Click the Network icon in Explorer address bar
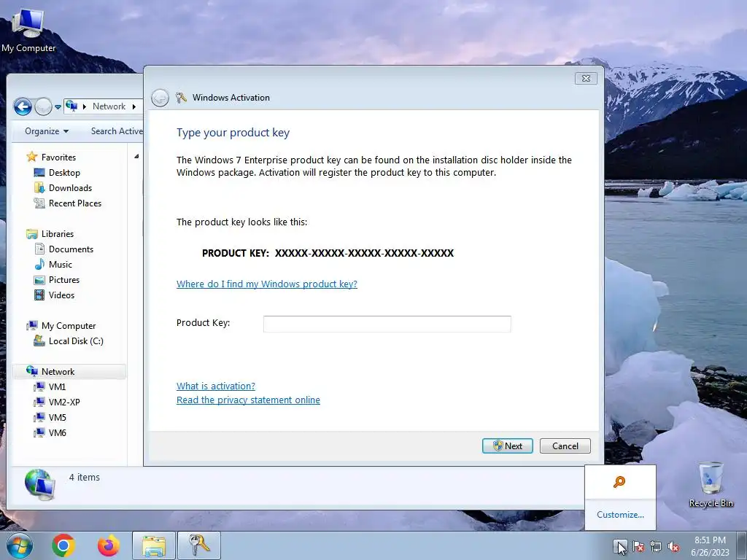The image size is (747, 560). tap(71, 106)
